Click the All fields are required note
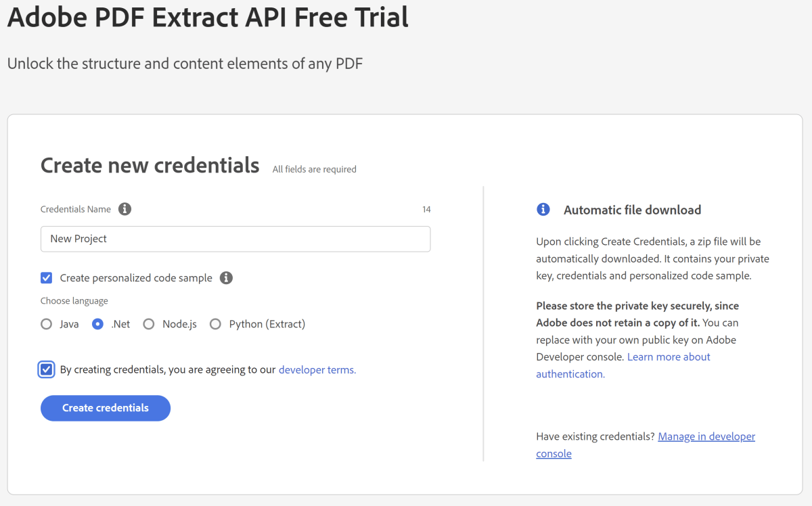This screenshot has width=812, height=506. pos(315,169)
